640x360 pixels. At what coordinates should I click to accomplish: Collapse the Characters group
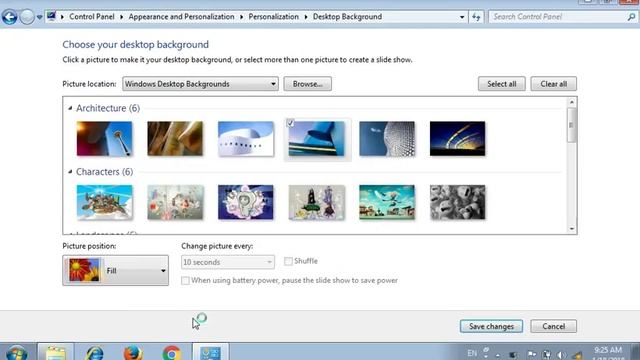(70, 172)
